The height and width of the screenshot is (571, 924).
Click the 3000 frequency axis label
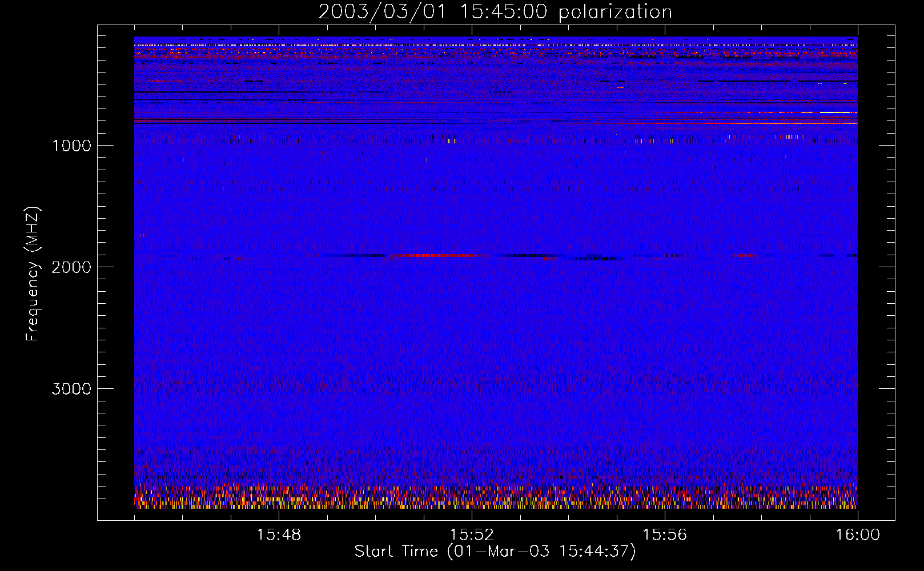(71, 389)
